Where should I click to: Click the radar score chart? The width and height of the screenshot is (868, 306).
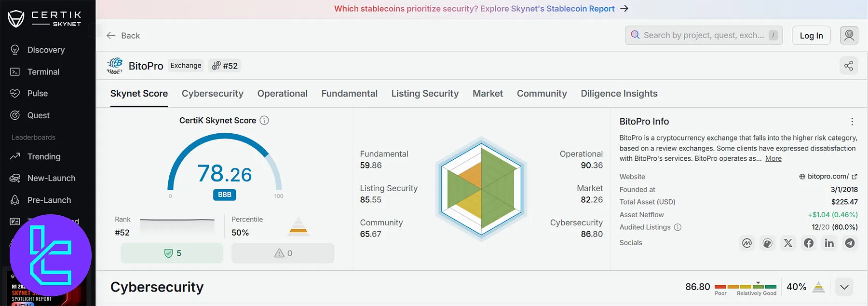pos(481,189)
